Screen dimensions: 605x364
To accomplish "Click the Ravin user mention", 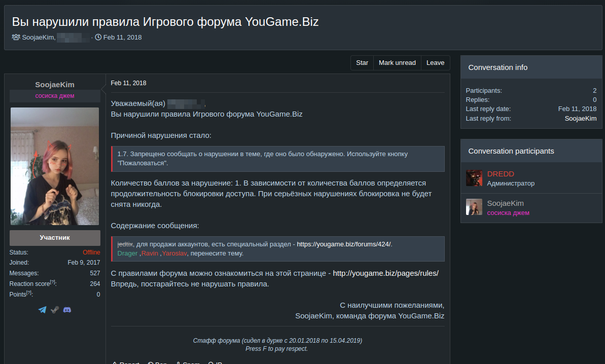I will (x=150, y=253).
